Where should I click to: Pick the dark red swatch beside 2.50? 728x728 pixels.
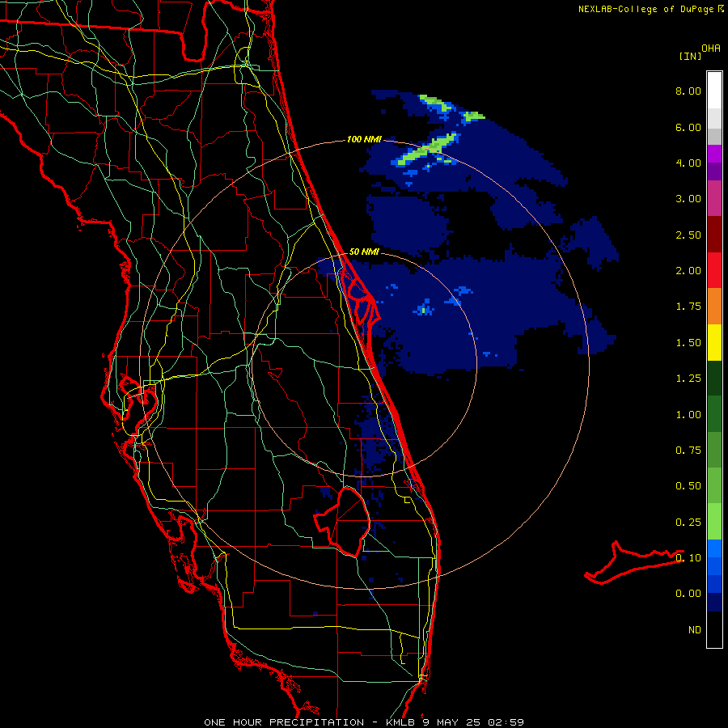coord(714,235)
